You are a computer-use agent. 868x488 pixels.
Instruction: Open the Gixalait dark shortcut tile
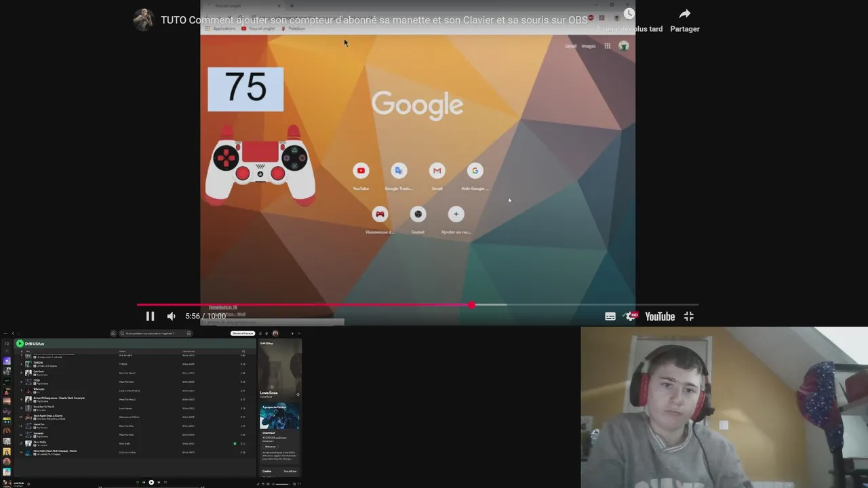pos(418,214)
